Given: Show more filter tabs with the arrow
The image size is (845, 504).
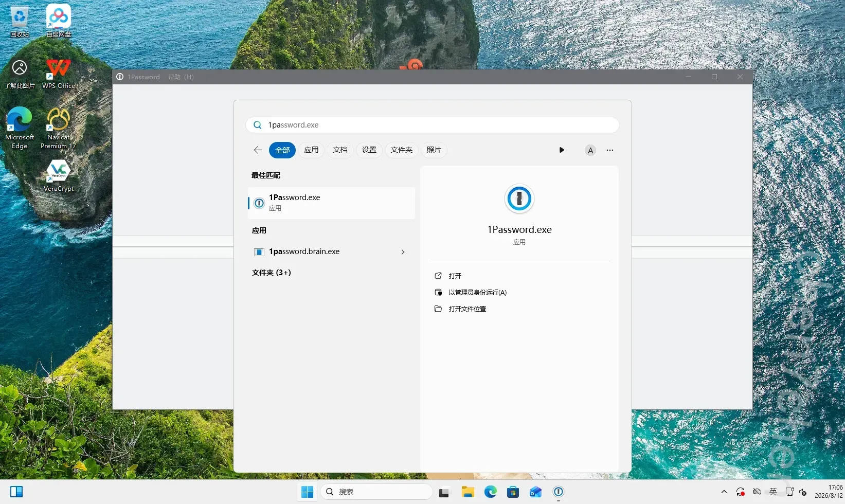Looking at the screenshot, I should [x=562, y=150].
